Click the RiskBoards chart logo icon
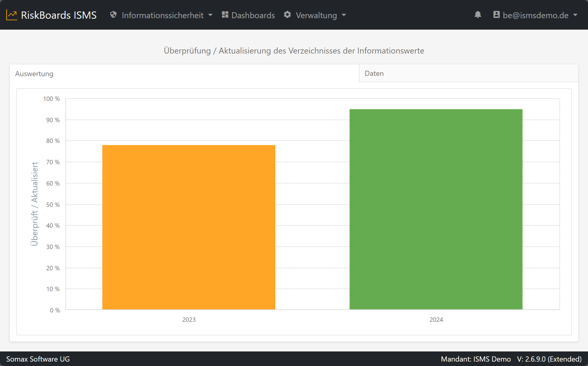The height and width of the screenshot is (366, 588). 12,15
